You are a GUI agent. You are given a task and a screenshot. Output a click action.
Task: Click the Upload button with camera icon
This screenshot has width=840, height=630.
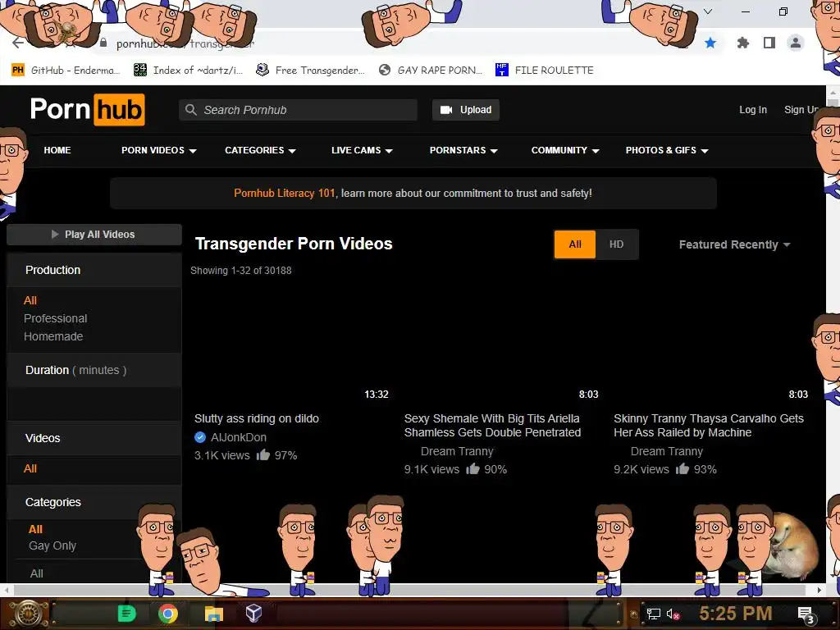pyautogui.click(x=466, y=110)
